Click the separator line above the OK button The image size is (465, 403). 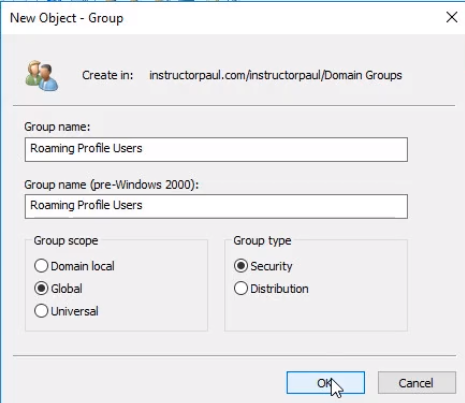[x=234, y=356]
